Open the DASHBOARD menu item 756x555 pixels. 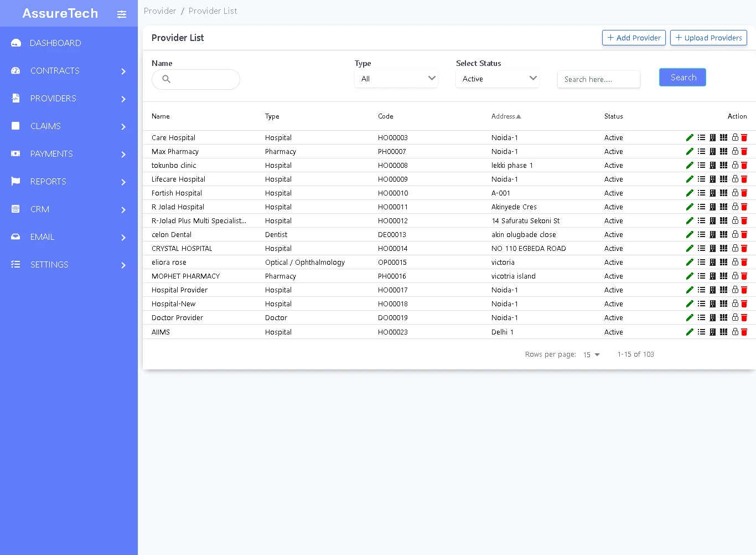pos(55,43)
